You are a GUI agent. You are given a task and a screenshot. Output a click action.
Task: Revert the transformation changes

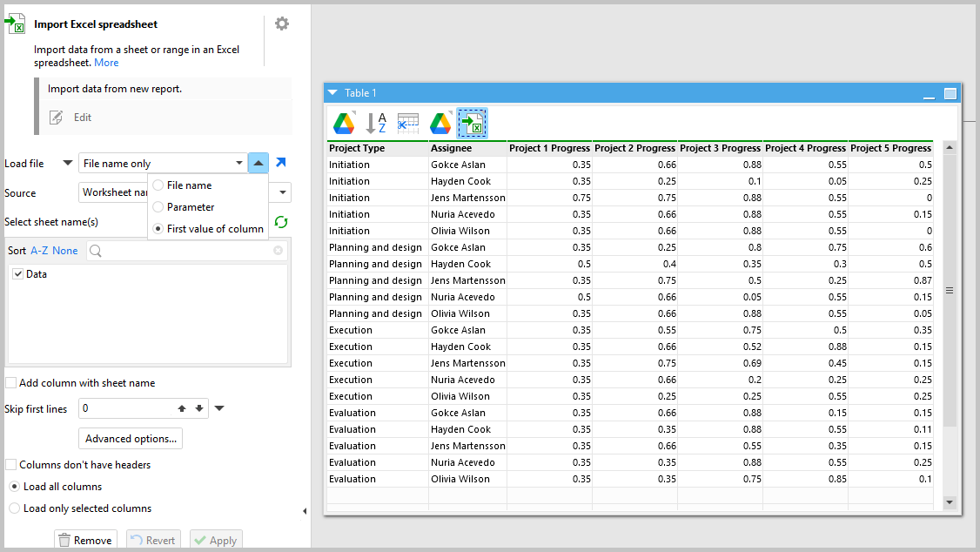(x=153, y=540)
